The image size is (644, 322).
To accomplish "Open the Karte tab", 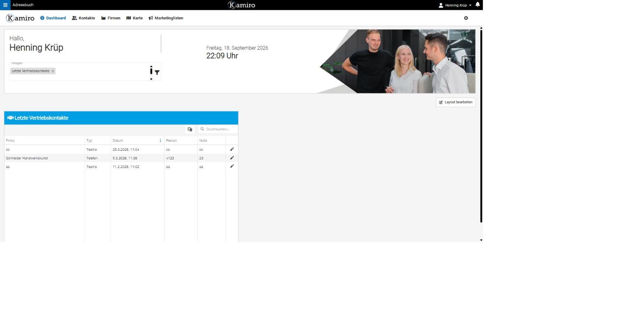I will 134,18.
